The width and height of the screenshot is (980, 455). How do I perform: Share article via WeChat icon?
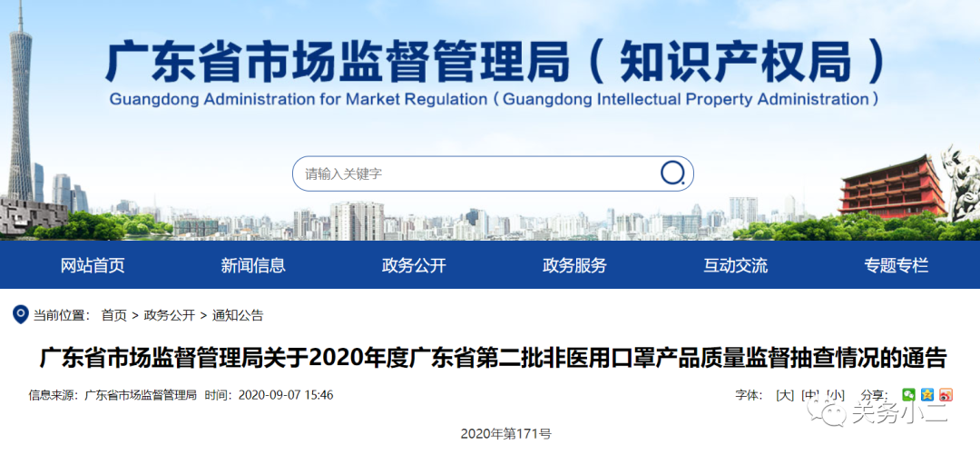click(x=908, y=395)
